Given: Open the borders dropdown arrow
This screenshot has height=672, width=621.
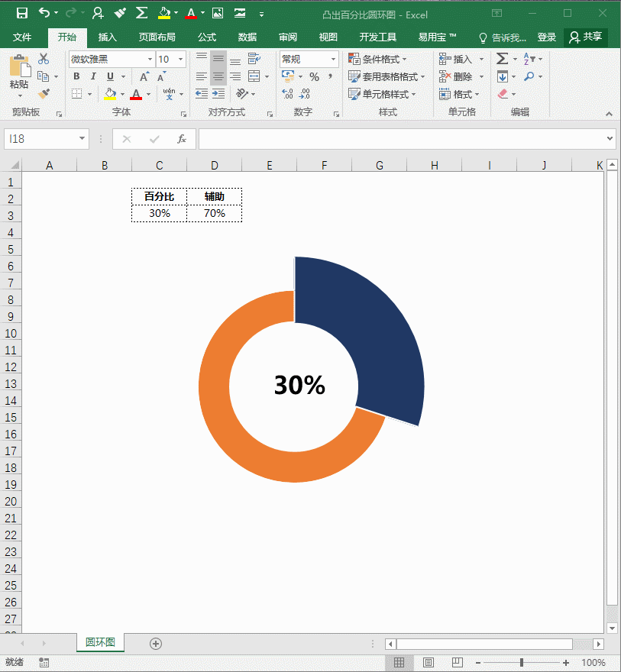Looking at the screenshot, I should (x=89, y=94).
